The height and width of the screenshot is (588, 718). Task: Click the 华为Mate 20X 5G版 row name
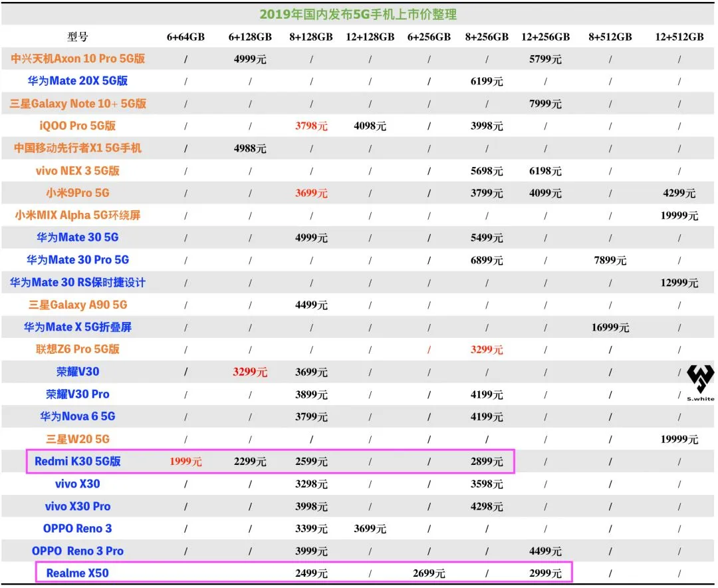click(x=78, y=81)
